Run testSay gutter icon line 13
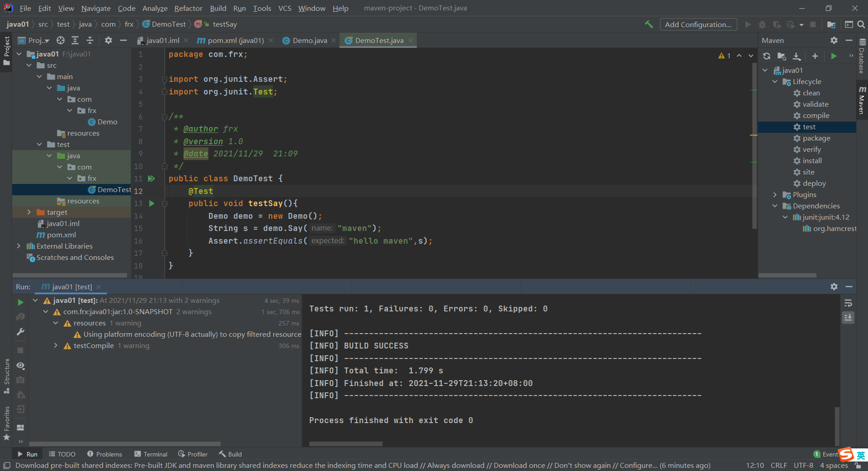This screenshot has height=471, width=868. 152,203
